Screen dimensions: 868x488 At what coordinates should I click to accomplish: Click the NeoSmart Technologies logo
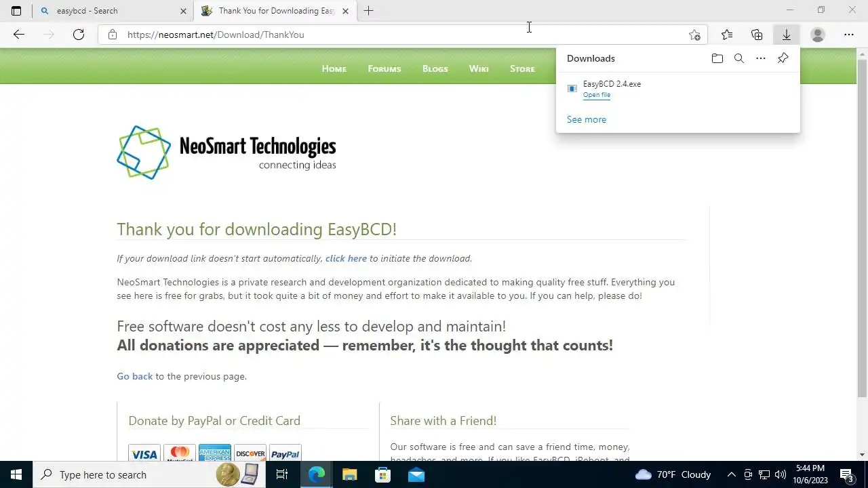click(226, 152)
